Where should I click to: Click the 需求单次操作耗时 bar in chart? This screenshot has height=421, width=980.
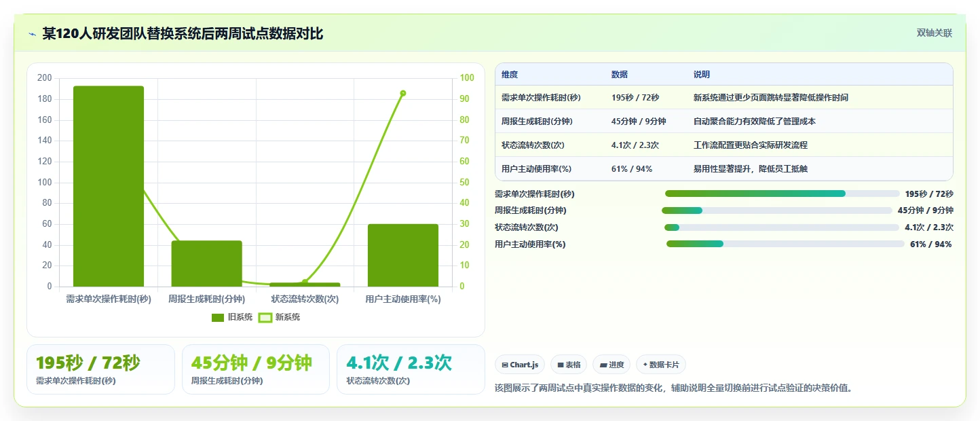109,186
